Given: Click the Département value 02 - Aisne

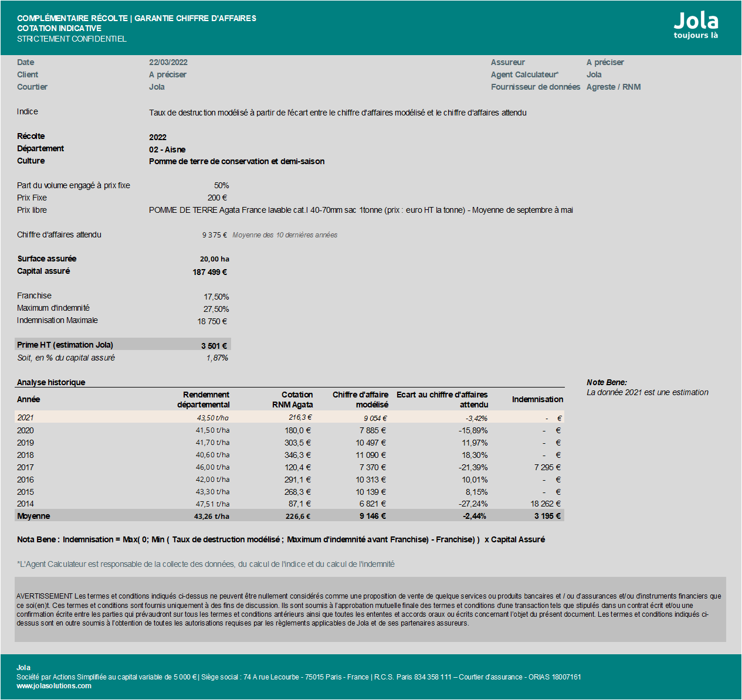Looking at the screenshot, I should pyautogui.click(x=167, y=149).
